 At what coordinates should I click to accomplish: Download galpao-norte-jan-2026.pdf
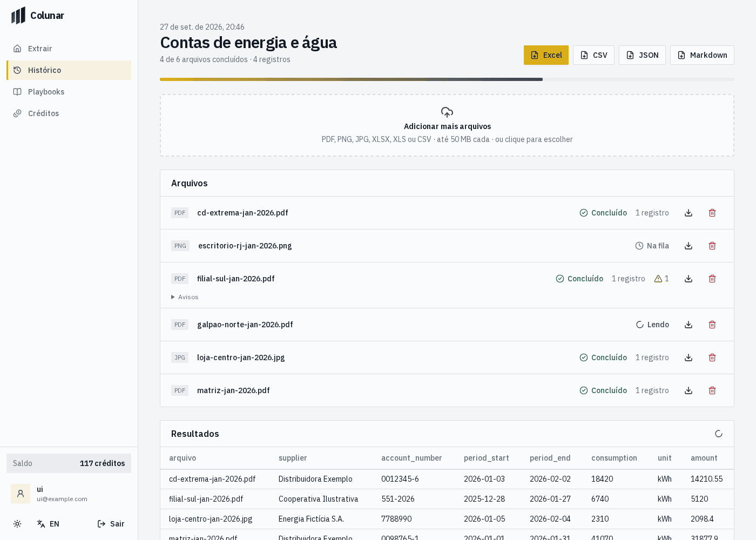(x=688, y=325)
